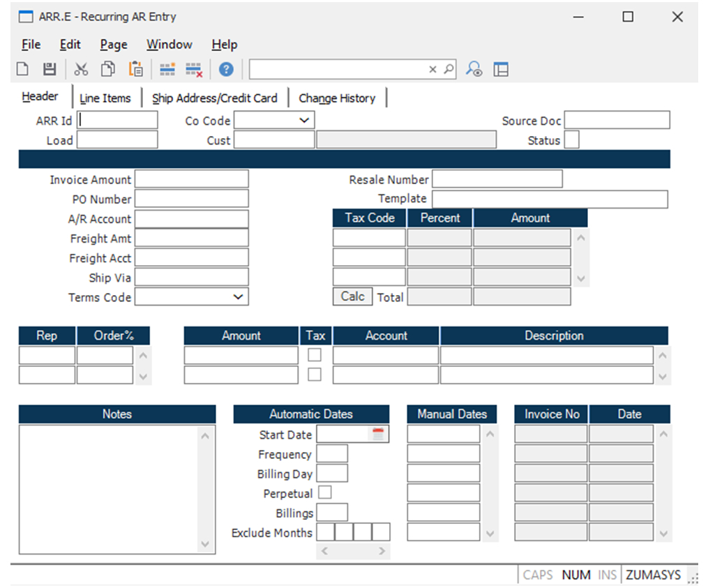Image resolution: width=708 pixels, height=588 pixels.
Task: Tick the Tax checkbox in the first distribution row
Action: [x=315, y=355]
